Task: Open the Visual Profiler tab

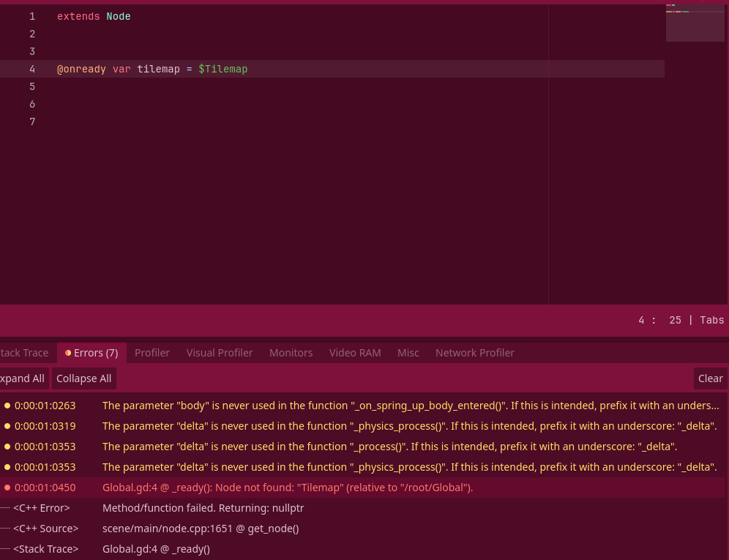Action: [x=220, y=353]
